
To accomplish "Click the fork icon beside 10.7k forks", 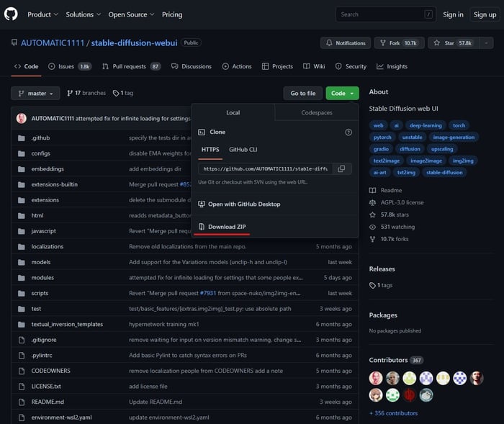I will pyautogui.click(x=372, y=239).
